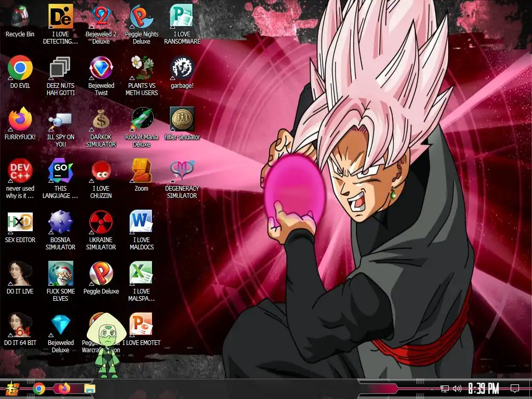Launch Chrome from the taskbar
532x399 pixels.
[x=39, y=389]
